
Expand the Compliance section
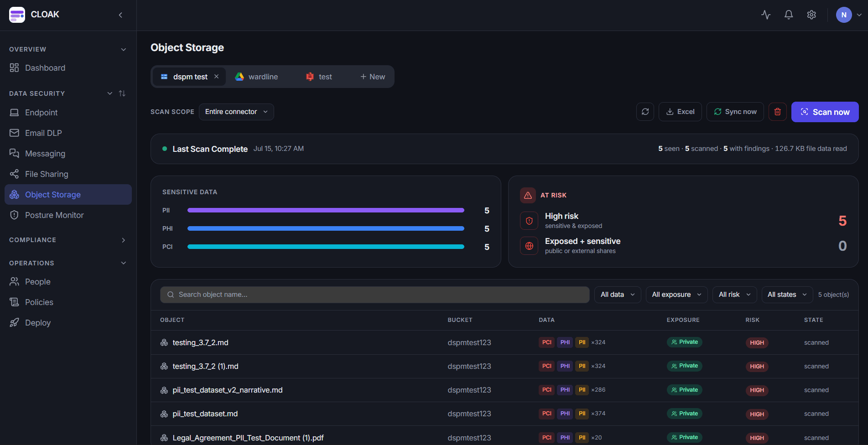pyautogui.click(x=123, y=240)
